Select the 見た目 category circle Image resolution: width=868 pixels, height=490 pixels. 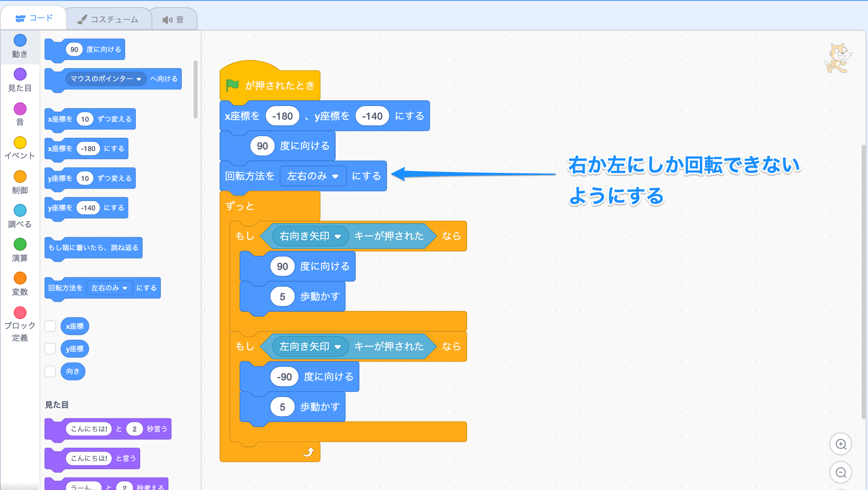pyautogui.click(x=20, y=74)
